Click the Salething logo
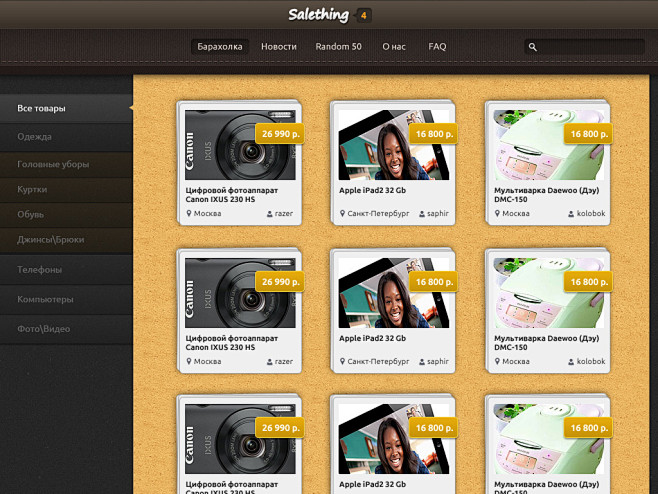 click(x=318, y=15)
